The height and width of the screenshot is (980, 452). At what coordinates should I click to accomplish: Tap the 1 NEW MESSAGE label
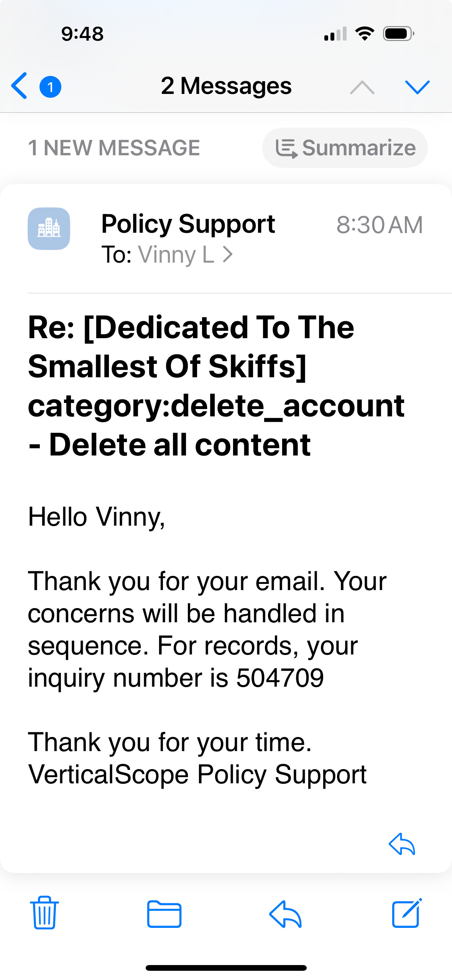[114, 148]
